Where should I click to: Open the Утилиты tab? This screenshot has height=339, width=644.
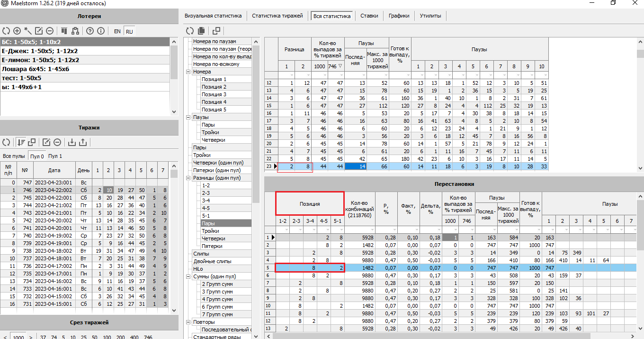pos(430,16)
